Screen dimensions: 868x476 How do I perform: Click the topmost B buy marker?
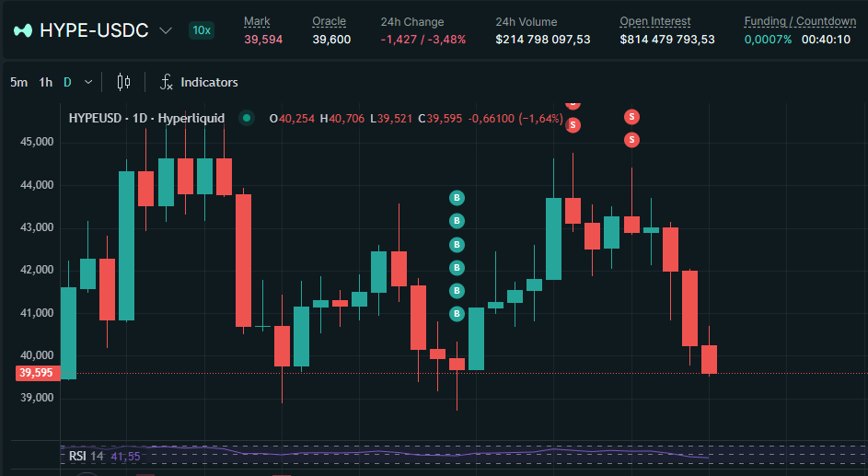pyautogui.click(x=457, y=198)
